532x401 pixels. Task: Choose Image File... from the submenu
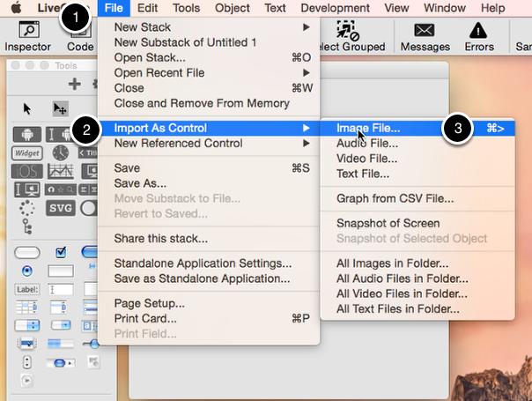click(x=417, y=128)
